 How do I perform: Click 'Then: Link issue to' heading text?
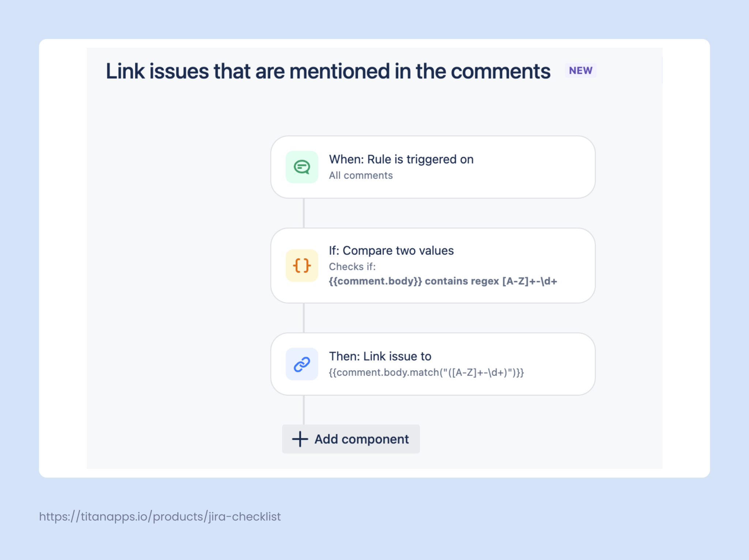tap(380, 356)
